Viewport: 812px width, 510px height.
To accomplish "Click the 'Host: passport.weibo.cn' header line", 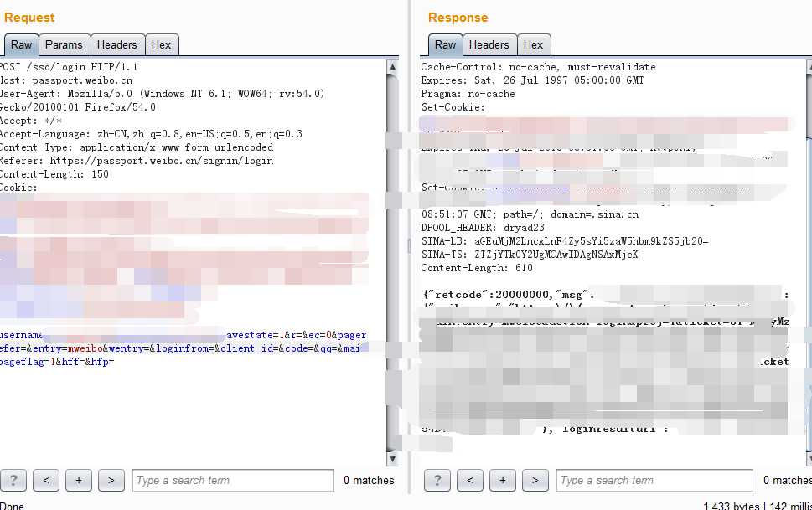I will point(66,80).
